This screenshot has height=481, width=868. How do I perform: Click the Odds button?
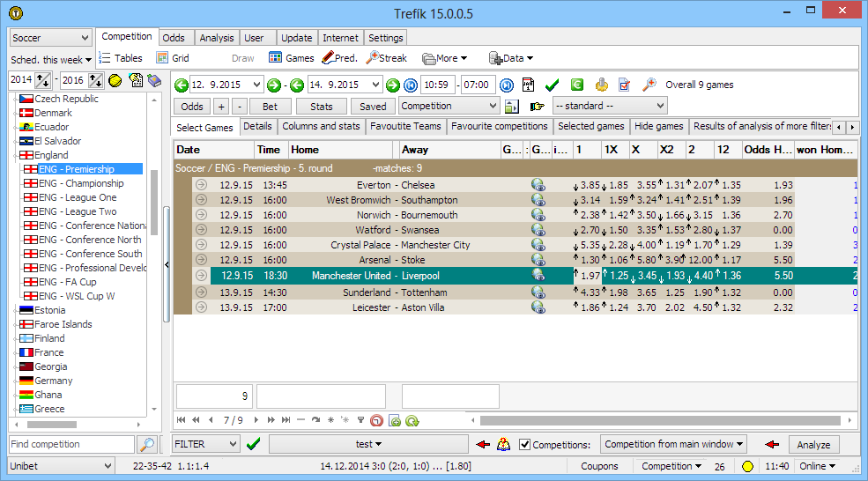click(192, 107)
